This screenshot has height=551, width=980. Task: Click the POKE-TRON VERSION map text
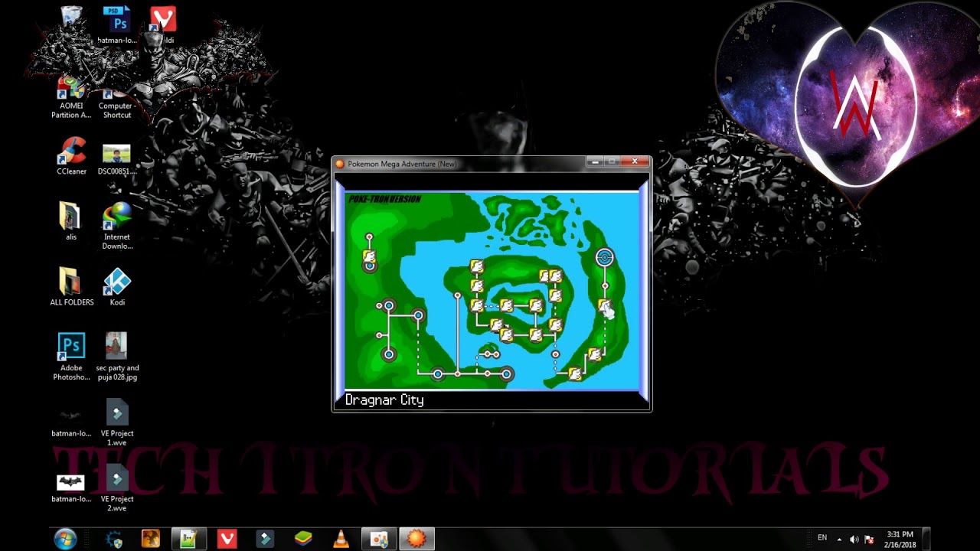click(385, 199)
